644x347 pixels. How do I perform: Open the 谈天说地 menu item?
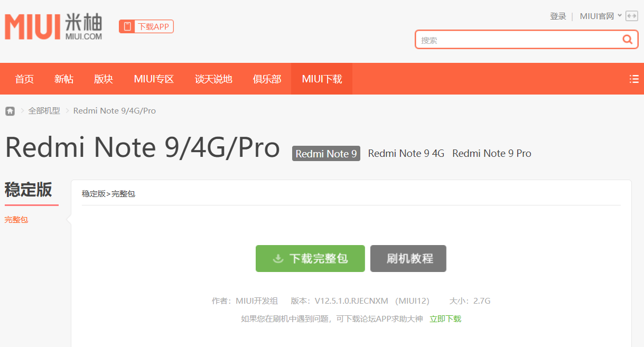click(213, 78)
